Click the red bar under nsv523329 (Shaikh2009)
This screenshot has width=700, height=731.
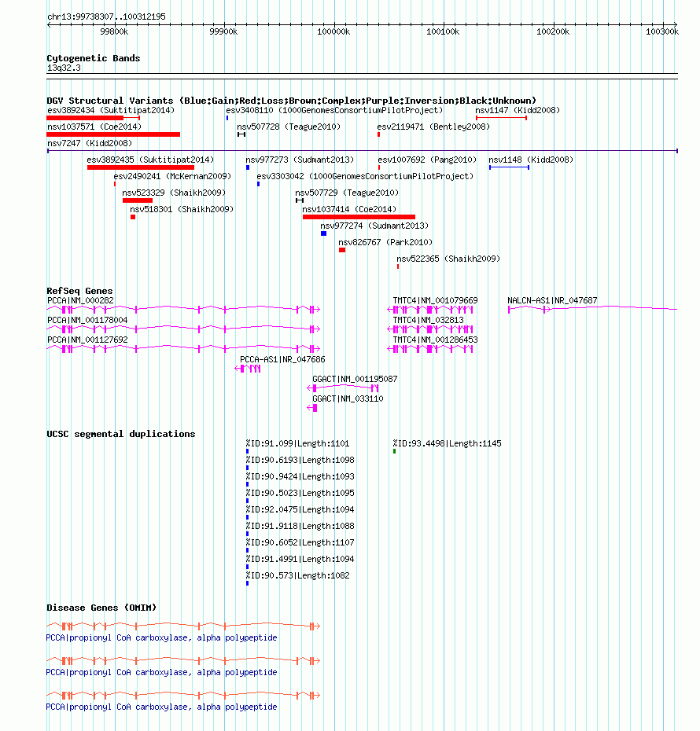point(138,200)
